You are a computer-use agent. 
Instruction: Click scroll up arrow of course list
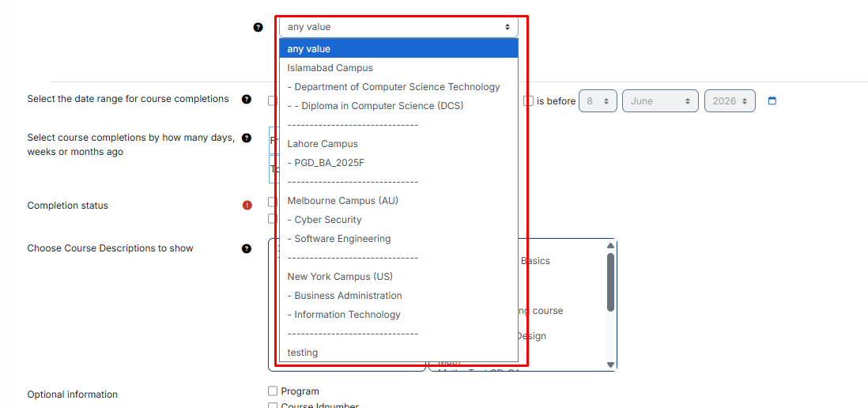click(610, 245)
